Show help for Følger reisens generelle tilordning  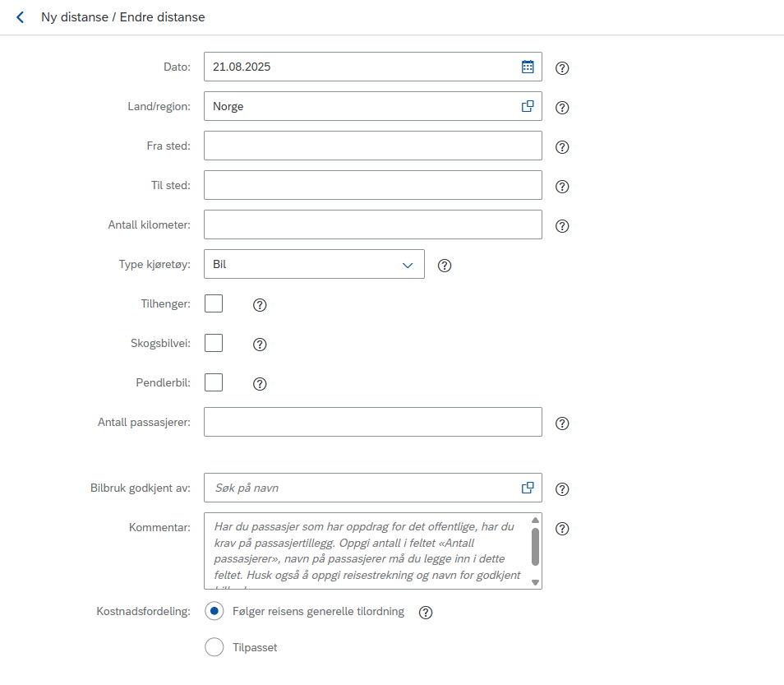click(x=426, y=613)
